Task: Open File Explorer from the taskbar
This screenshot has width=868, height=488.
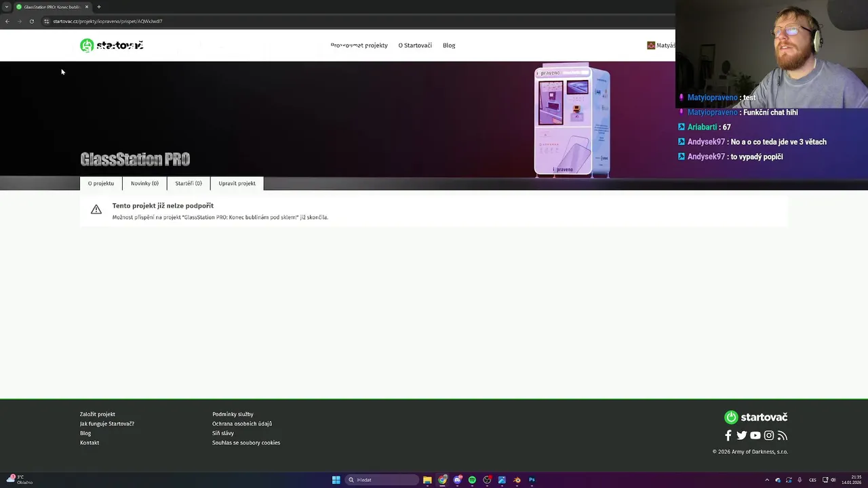Action: 427,480
